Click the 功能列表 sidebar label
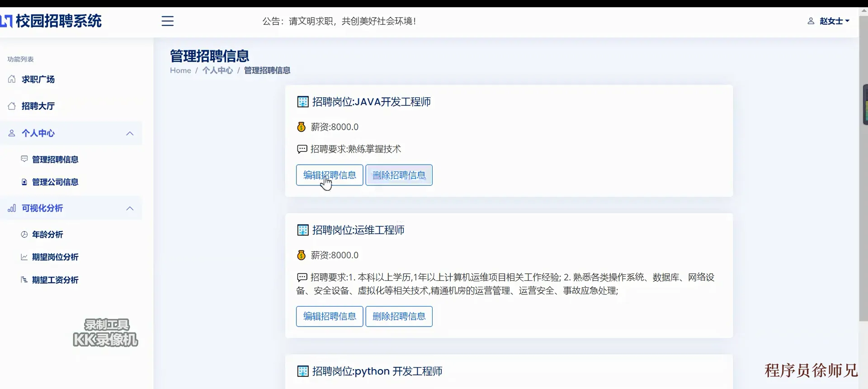Screen dimensions: 868x389 (20, 59)
